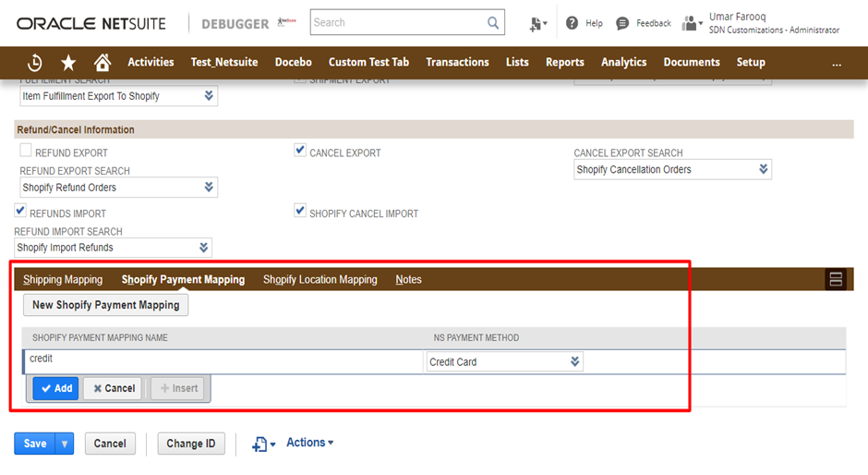Click the Oracle NetSuite logo
868x475 pixels.
pyautogui.click(x=91, y=24)
